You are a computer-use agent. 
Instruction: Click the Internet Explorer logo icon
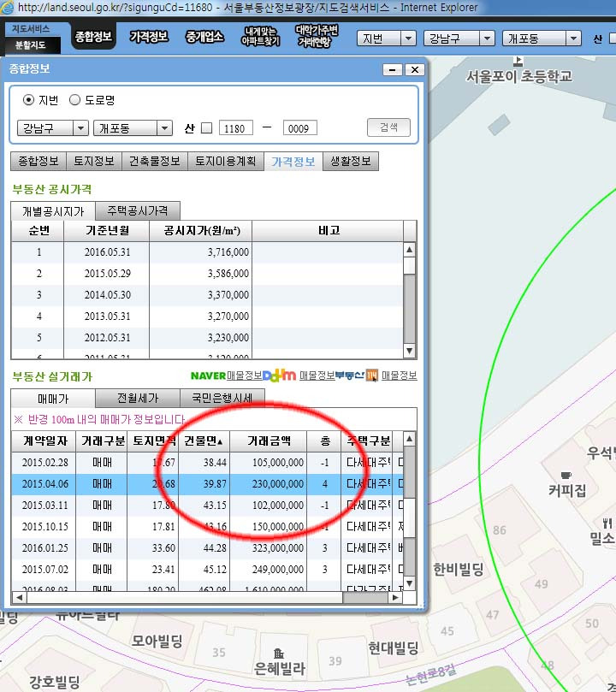(x=7, y=8)
